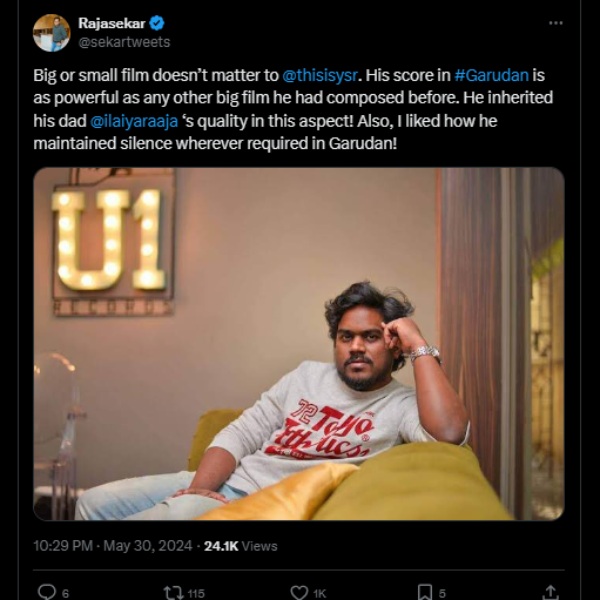Repost the tweet using retweet icon
600x600 pixels.
(x=173, y=592)
